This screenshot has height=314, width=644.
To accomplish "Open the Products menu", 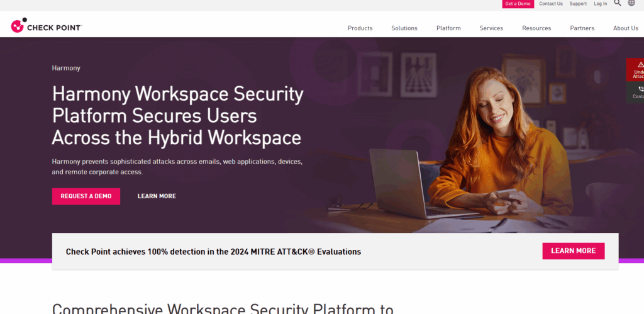I will pos(360,28).
